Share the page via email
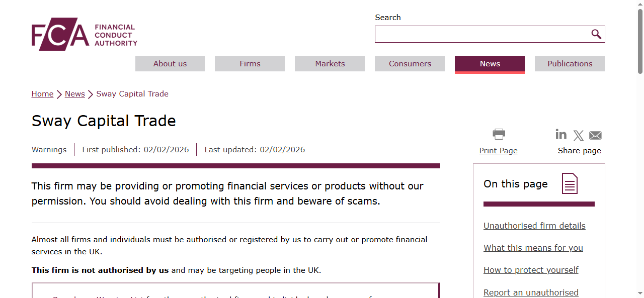The height and width of the screenshot is (298, 644). tap(595, 135)
